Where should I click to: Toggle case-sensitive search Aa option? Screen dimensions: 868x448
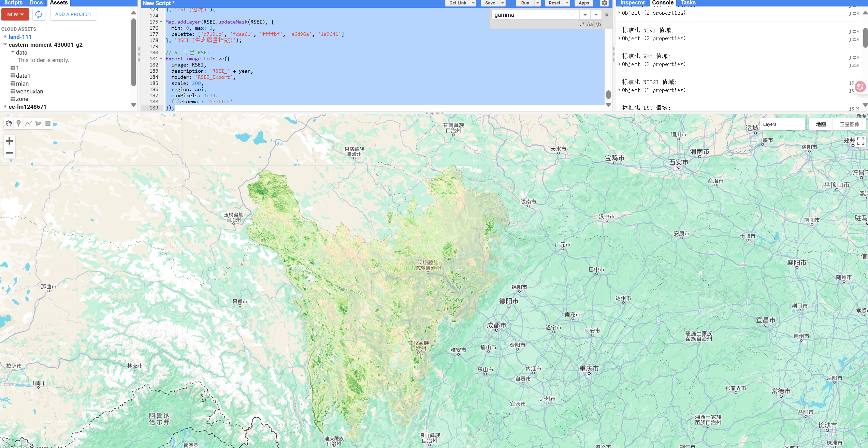pos(590,24)
